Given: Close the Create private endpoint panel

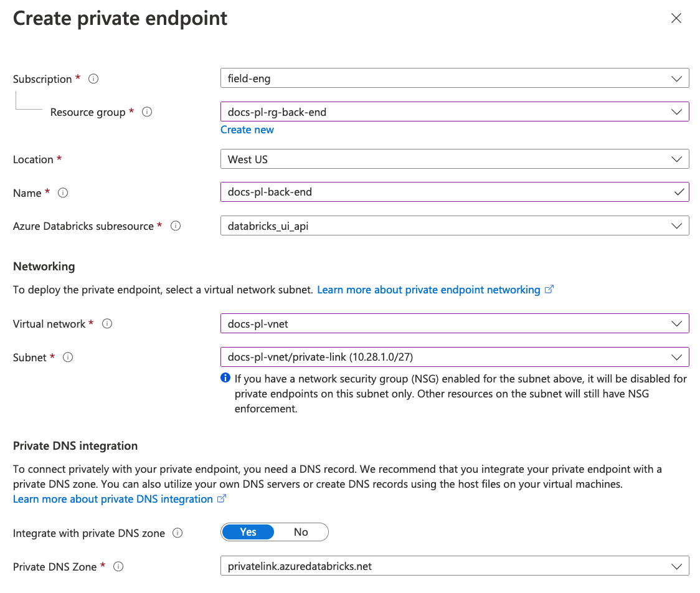Looking at the screenshot, I should pyautogui.click(x=676, y=19).
